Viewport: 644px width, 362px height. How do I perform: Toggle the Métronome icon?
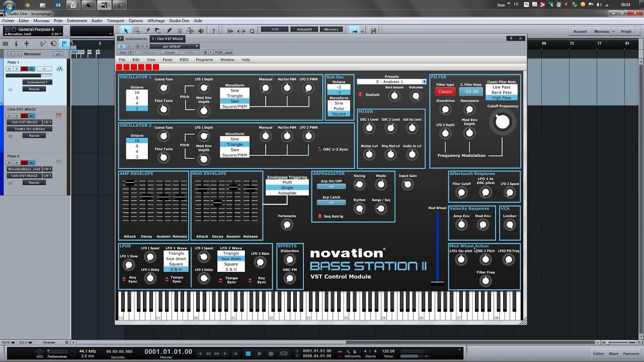point(355,351)
